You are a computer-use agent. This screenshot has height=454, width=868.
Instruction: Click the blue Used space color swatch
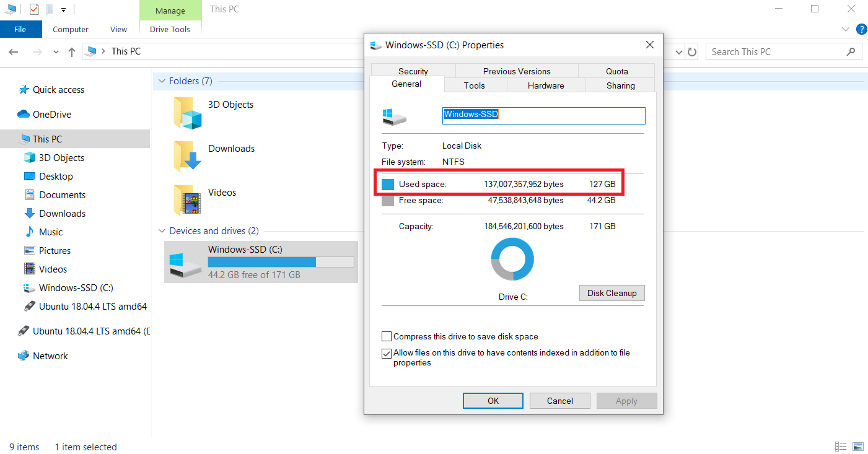pyautogui.click(x=388, y=185)
